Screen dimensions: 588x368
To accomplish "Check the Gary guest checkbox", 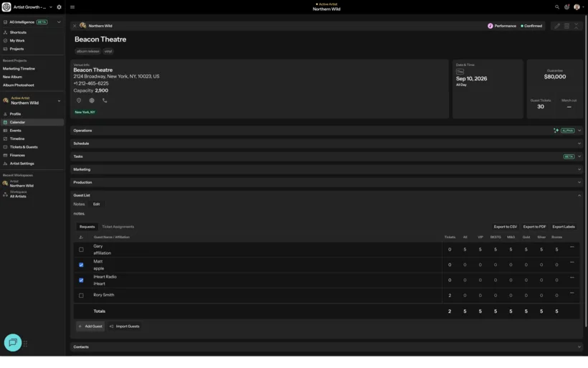I will coord(81,250).
